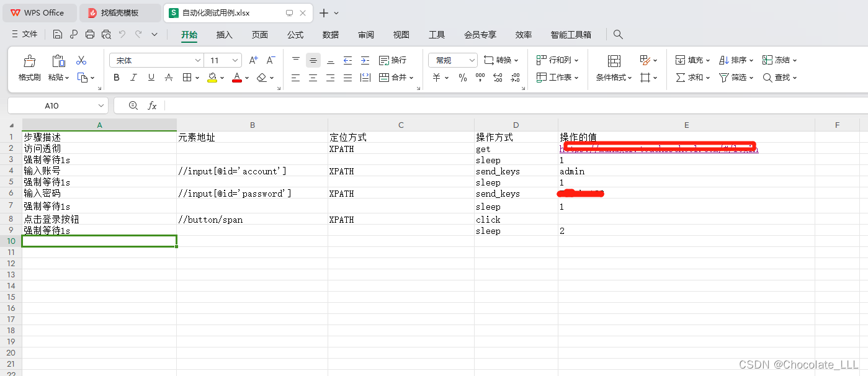Increase font size with A+ icon
Image resolution: width=868 pixels, height=376 pixels.
[x=253, y=60]
